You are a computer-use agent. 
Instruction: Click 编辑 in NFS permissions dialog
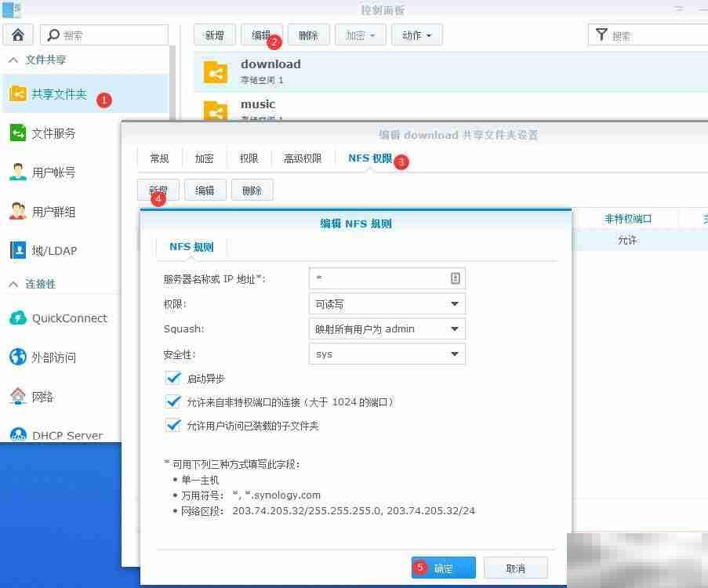tap(205, 191)
